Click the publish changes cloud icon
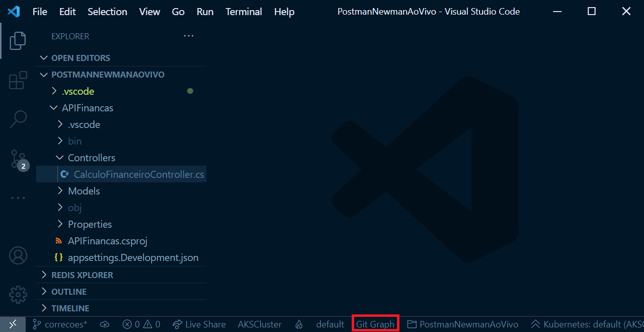The width and height of the screenshot is (644, 332). tap(105, 324)
